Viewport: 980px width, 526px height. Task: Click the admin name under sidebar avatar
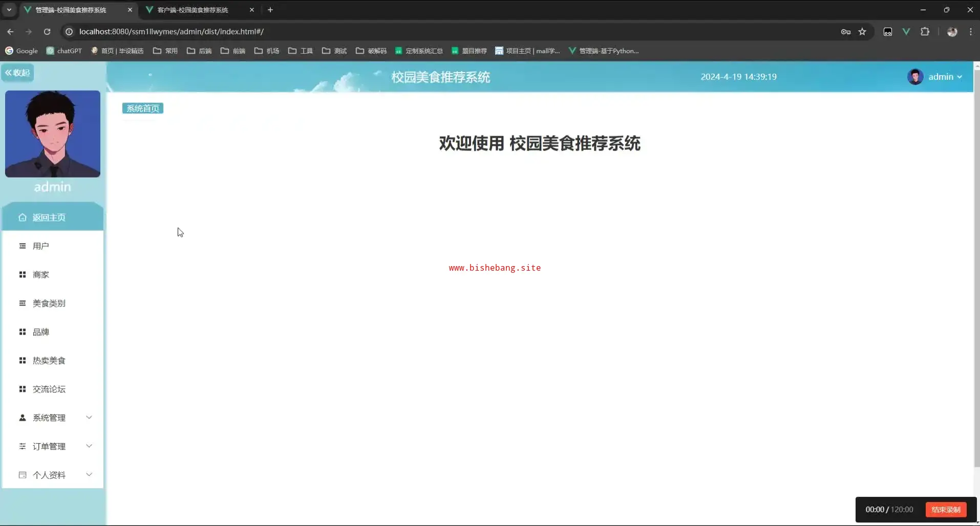[x=53, y=187]
